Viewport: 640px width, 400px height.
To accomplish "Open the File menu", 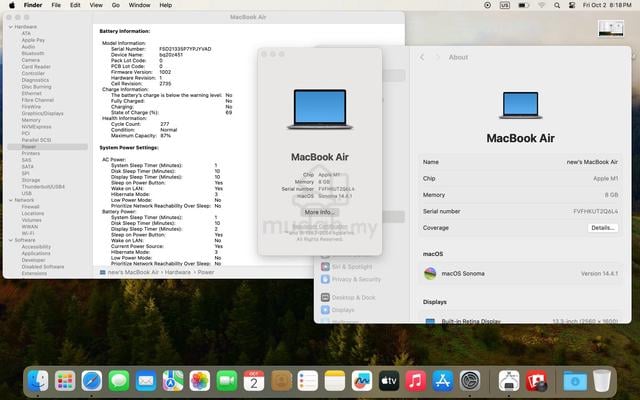I will pos(56,5).
